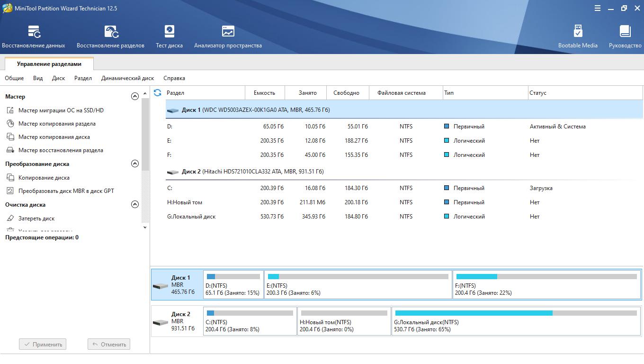Image resolution: width=644 pixels, height=364 pixels.
Task: Start the Мастер миграции ОС на SSD/HD wizard
Action: coord(61,110)
